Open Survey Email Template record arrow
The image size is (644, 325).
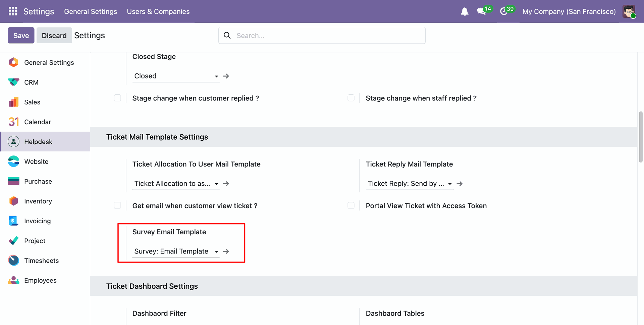pos(226,251)
